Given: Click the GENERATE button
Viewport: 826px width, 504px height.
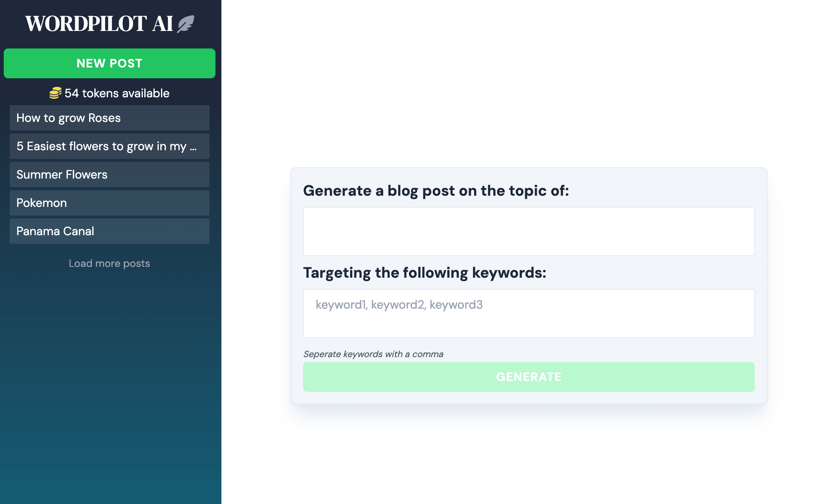Looking at the screenshot, I should [529, 377].
